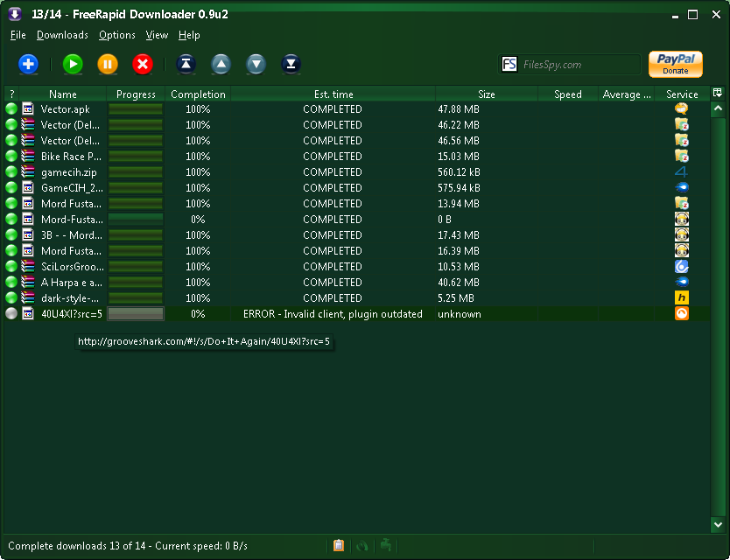730x560 pixels.
Task: Move selection to bottom of queue
Action: coord(291,64)
